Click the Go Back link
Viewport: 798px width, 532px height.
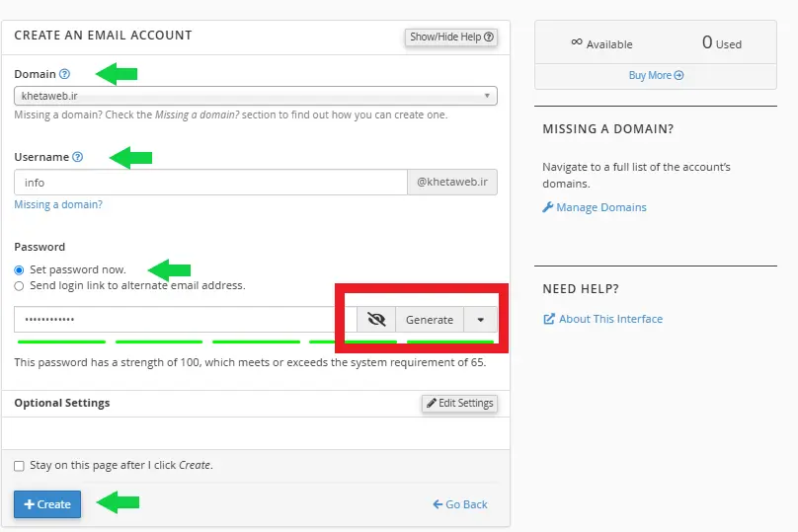pos(460,504)
